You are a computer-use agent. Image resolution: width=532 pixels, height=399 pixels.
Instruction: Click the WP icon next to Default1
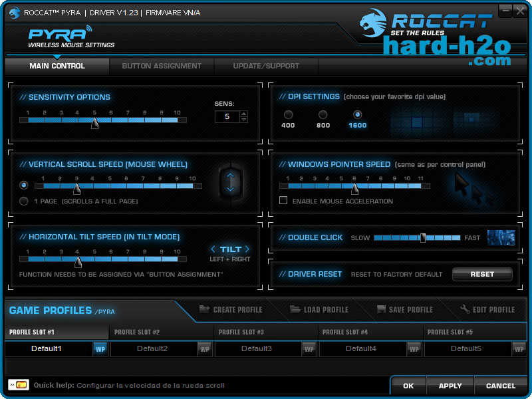click(100, 349)
